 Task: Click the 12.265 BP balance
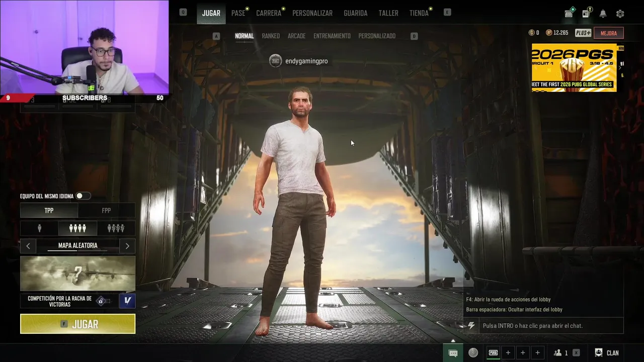(560, 33)
